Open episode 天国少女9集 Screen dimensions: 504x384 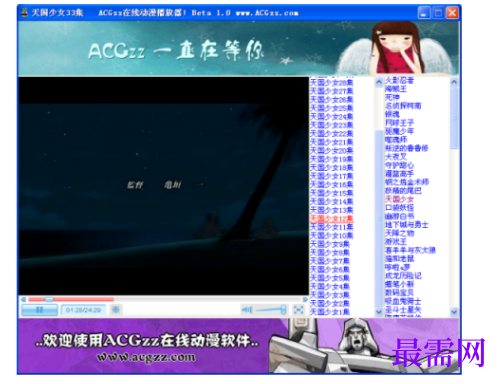pos(330,244)
